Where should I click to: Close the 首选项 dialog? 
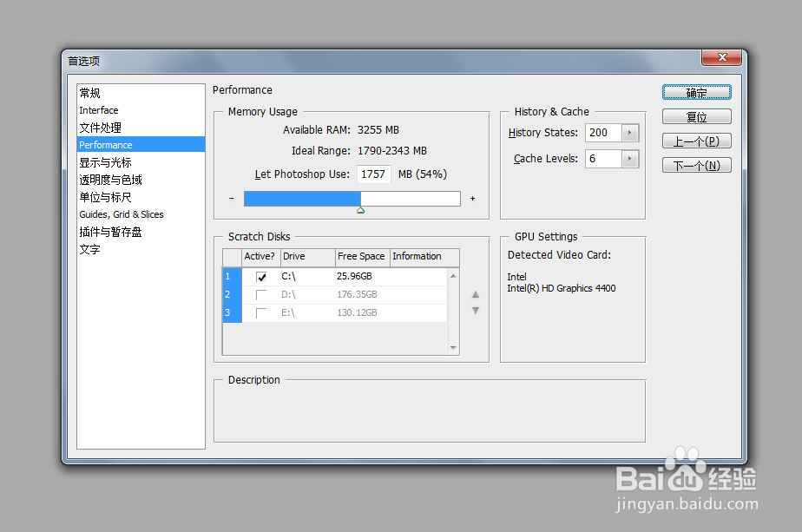[x=721, y=57]
